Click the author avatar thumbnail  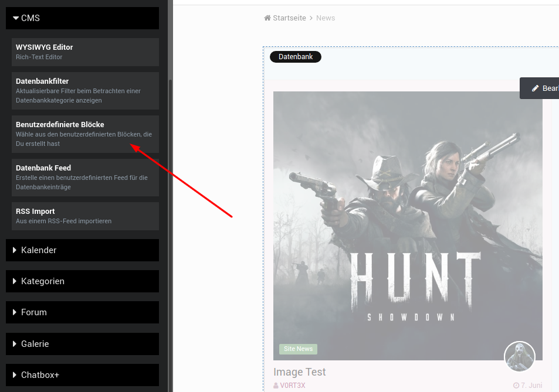520,357
